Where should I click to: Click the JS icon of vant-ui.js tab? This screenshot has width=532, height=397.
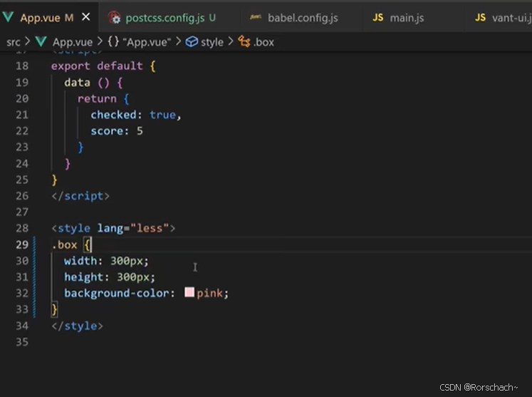point(480,18)
